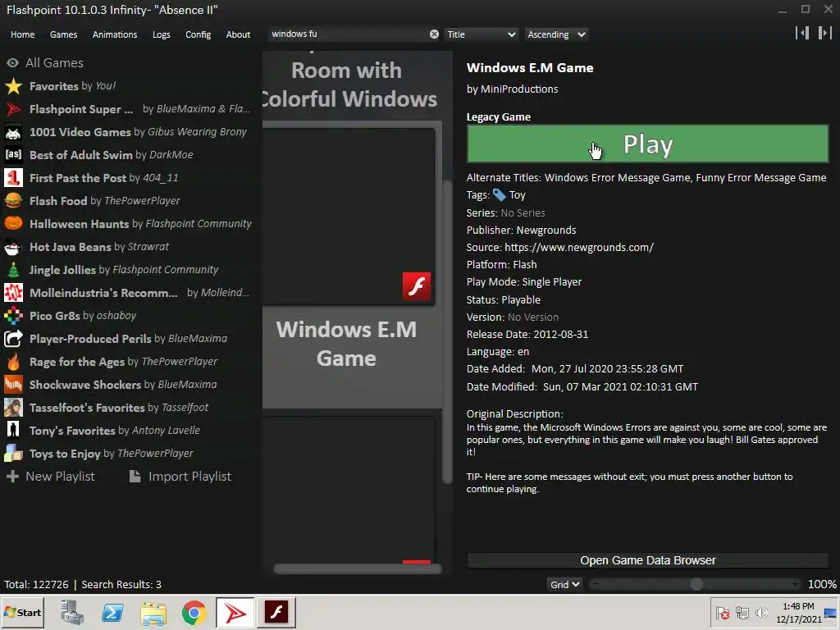Image resolution: width=840 pixels, height=630 pixels.
Task: Open the Toys to Enjoy blocks icon
Action: click(x=13, y=453)
